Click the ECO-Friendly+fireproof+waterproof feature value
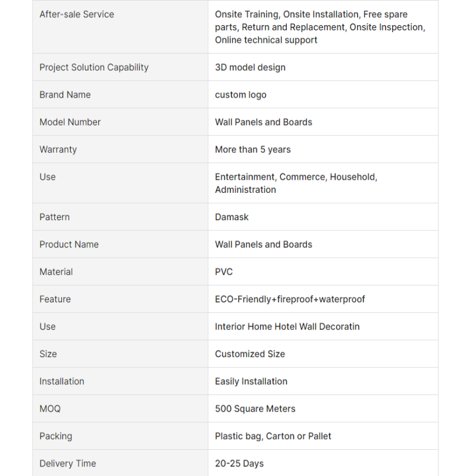This screenshot has height=476, width=476. click(290, 299)
